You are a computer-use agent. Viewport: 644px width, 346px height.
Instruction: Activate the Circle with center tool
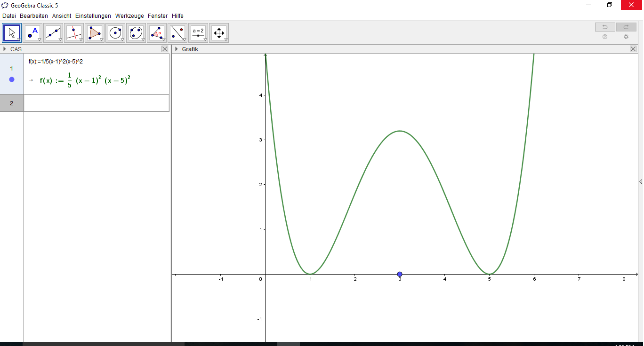coord(115,33)
